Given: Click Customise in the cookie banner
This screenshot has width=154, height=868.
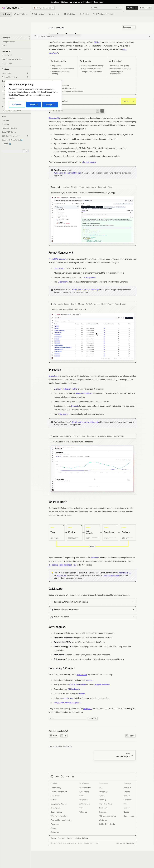Looking at the screenshot, I should (17, 104).
